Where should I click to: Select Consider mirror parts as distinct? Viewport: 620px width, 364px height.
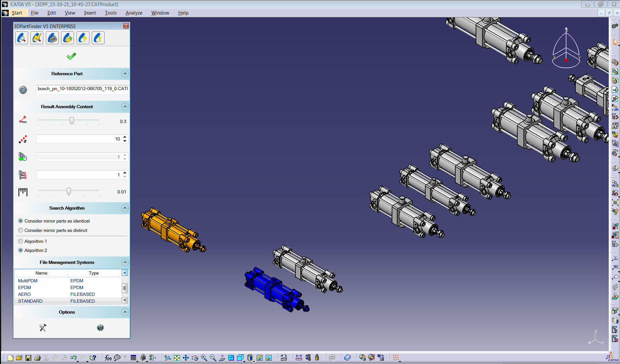point(21,230)
